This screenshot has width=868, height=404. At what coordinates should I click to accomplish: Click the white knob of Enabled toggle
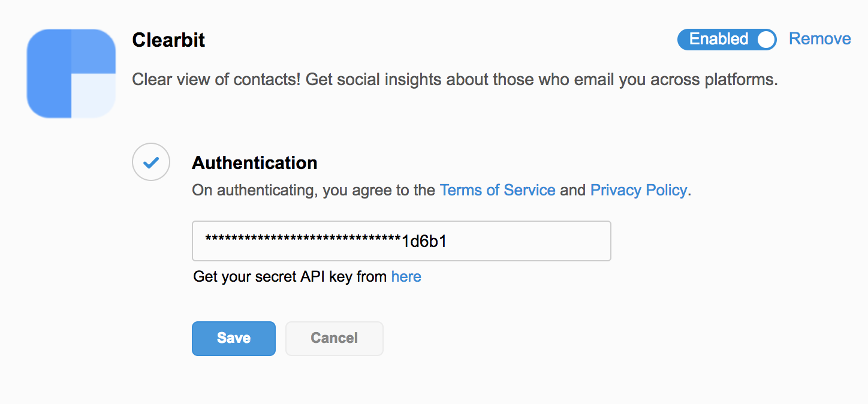pyautogui.click(x=765, y=40)
